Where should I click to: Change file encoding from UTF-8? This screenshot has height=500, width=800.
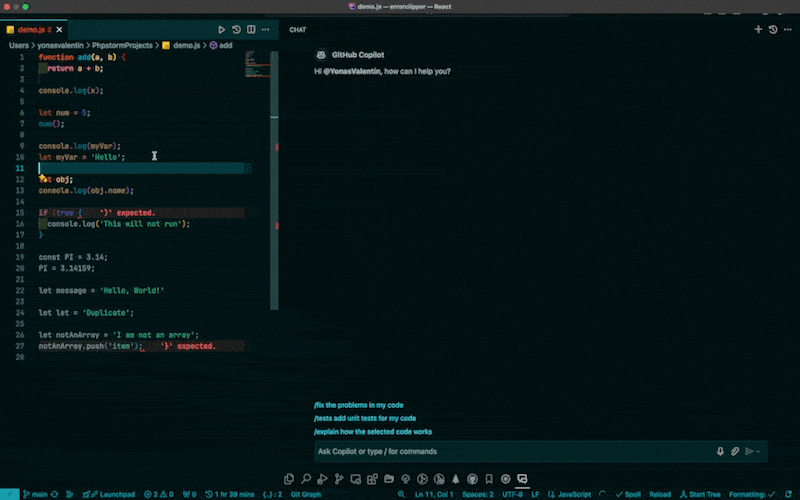point(512,494)
